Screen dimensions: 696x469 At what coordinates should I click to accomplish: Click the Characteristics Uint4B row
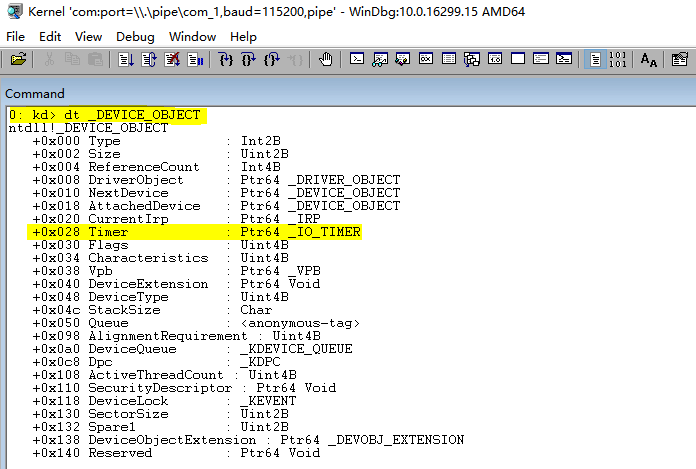pos(160,258)
